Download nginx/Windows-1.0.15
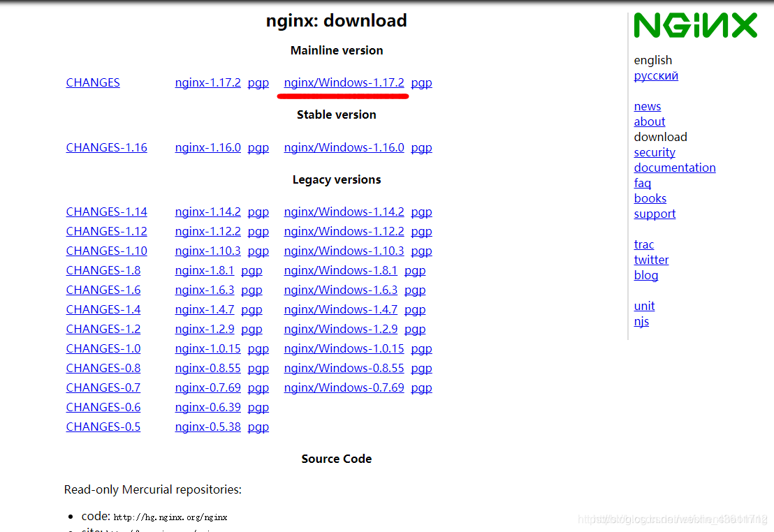This screenshot has width=774, height=532. coord(344,348)
